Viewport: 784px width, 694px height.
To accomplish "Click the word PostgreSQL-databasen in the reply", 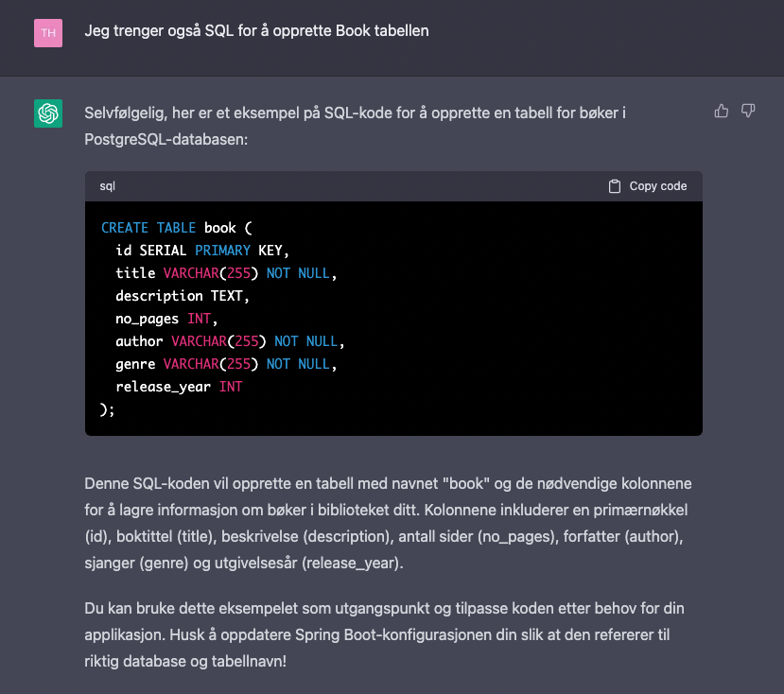I will [165, 138].
